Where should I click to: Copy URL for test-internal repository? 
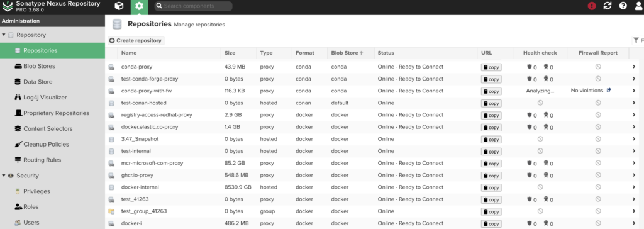click(491, 152)
